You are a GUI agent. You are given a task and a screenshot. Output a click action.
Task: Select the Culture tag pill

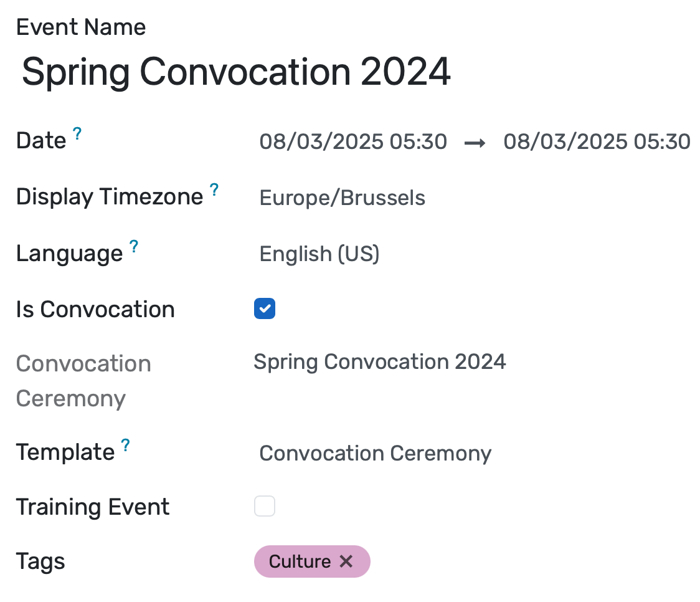pyautogui.click(x=299, y=561)
